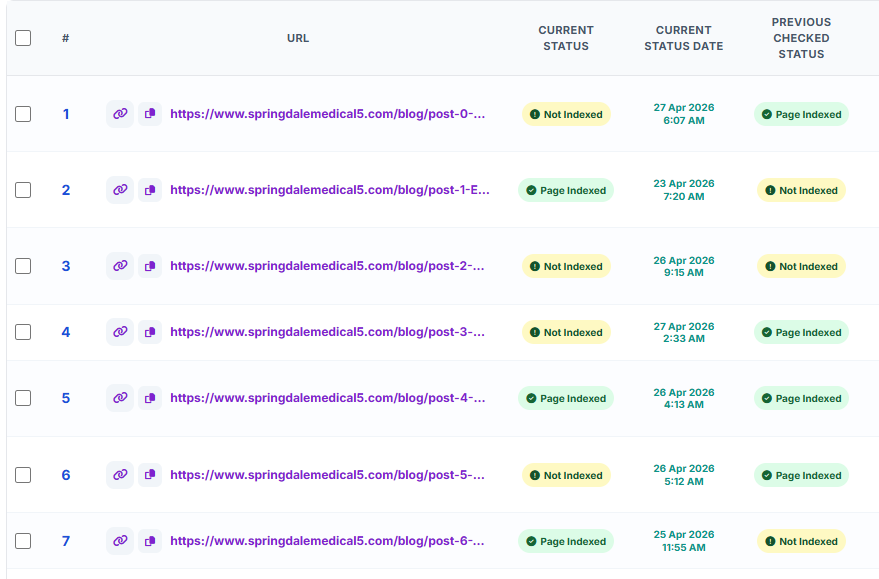Copy URL icon in post-6 row
This screenshot has width=879, height=579.
(150, 541)
